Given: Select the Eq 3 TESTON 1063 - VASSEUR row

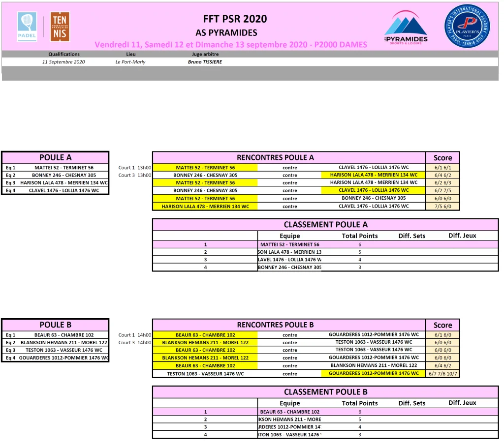Looking at the screenshot, I should click(56, 350).
